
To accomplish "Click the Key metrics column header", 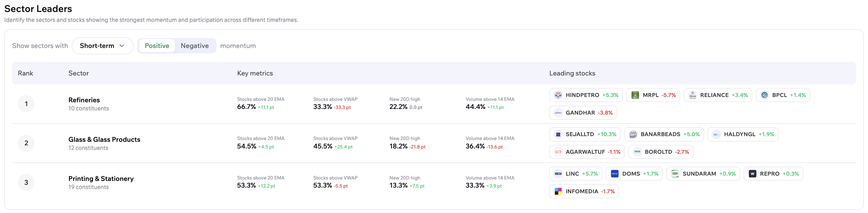I will point(255,73).
